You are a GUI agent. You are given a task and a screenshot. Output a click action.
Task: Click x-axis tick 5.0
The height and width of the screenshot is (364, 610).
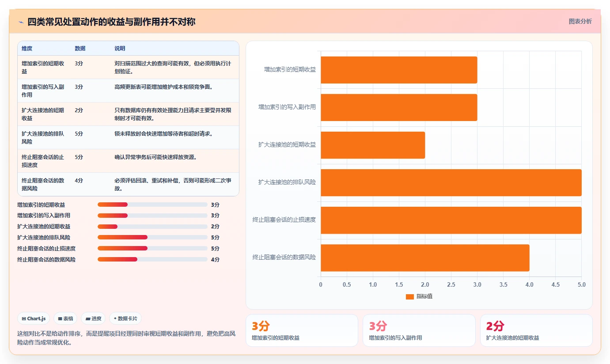pos(581,285)
